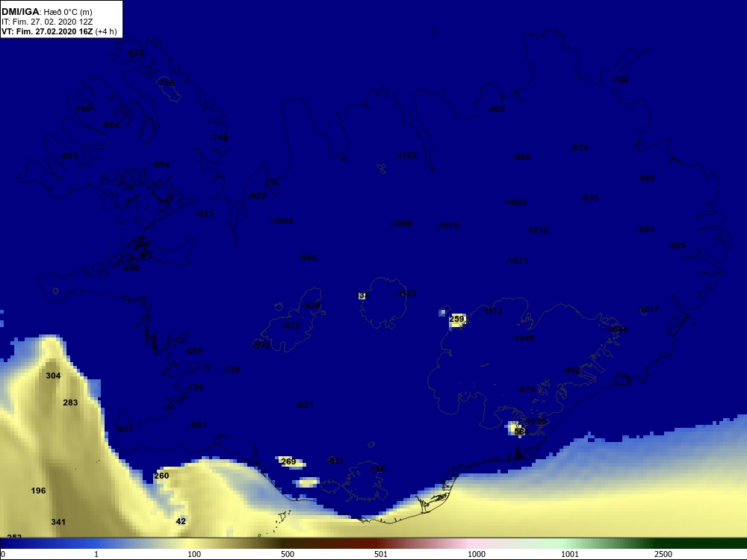Click the legend label 100
This screenshot has height=560, width=747.
click(194, 554)
